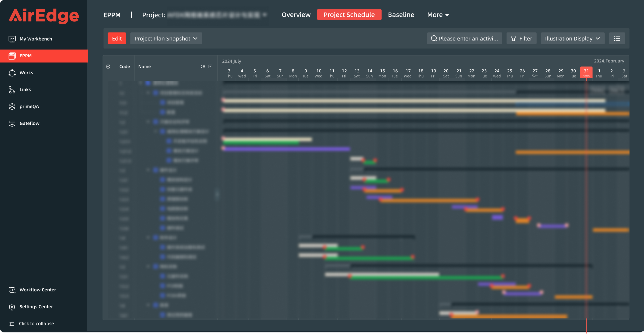Click the EPPM sidebar icon
This screenshot has width=644, height=334.
[12, 56]
